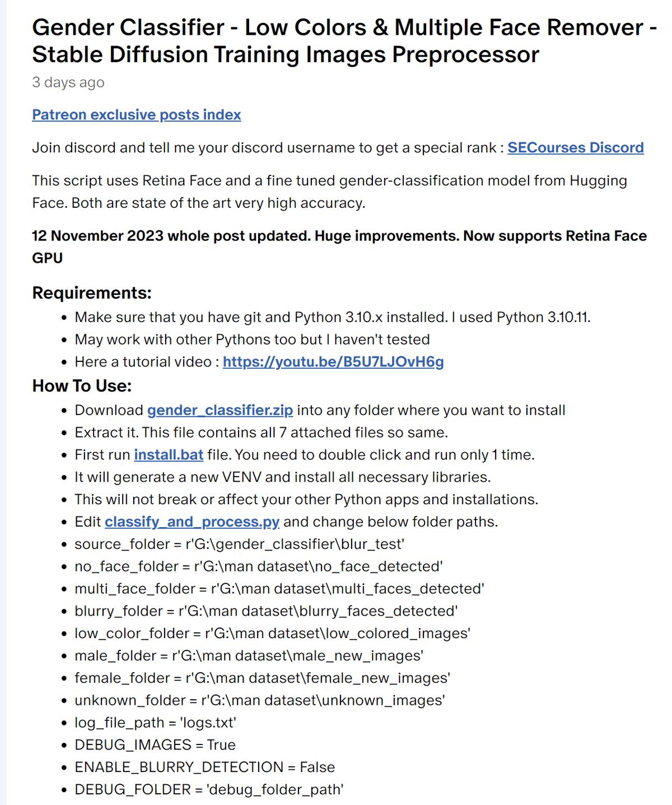Click the no_face_folder path line
The image size is (672, 805).
(259, 566)
